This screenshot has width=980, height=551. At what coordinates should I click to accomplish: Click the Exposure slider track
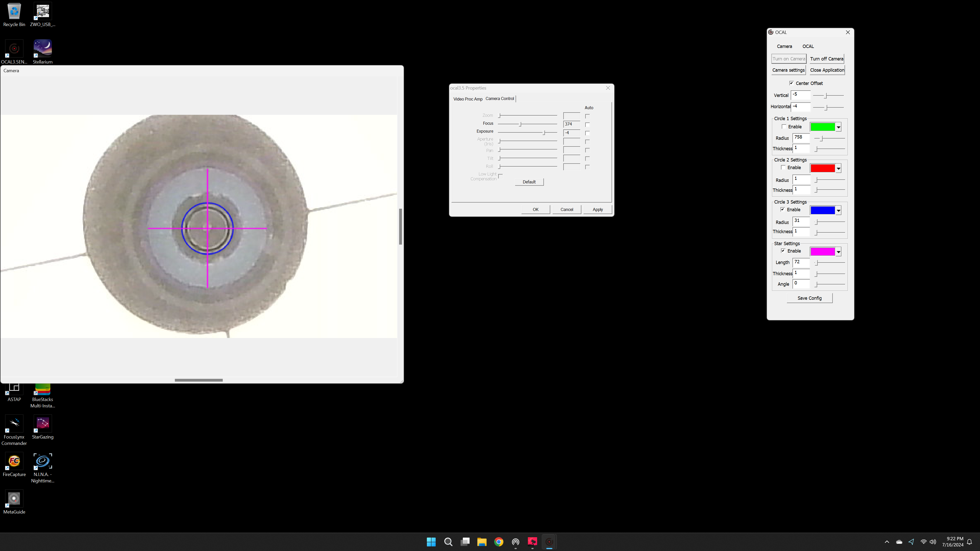(528, 132)
